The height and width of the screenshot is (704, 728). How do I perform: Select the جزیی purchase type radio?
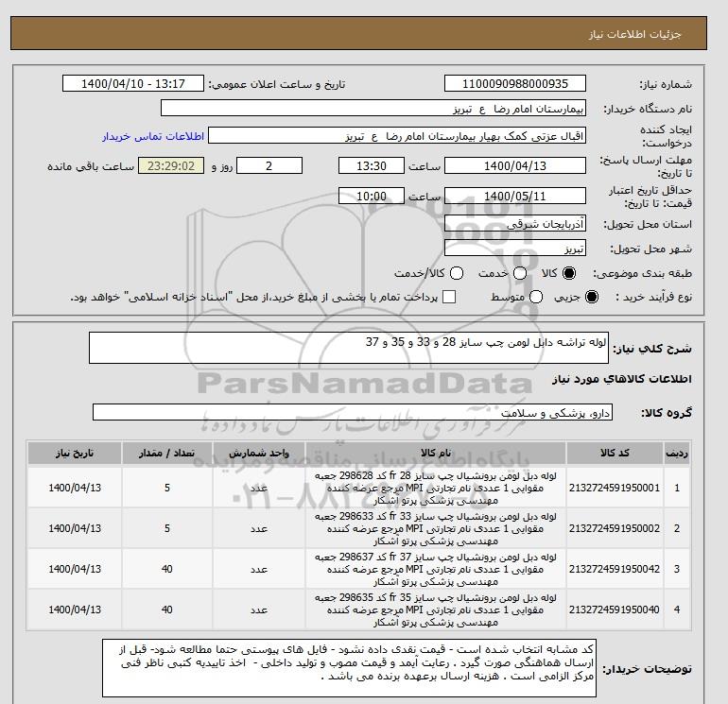pos(592,297)
